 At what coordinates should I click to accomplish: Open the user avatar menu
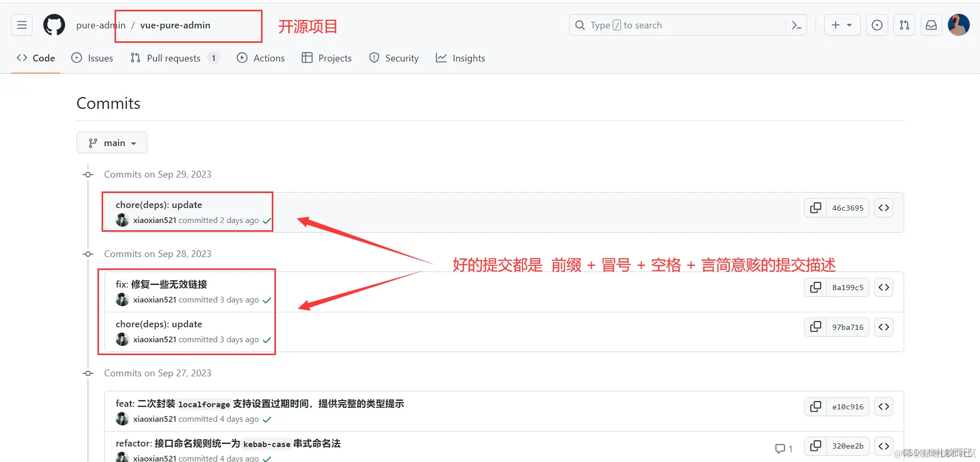(958, 25)
